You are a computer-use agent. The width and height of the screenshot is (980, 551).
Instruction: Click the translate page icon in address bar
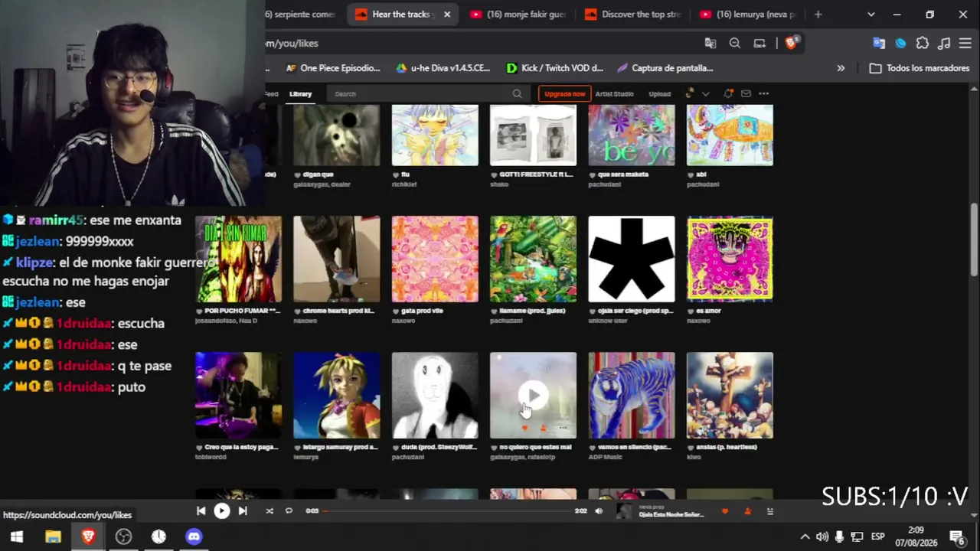[710, 44]
